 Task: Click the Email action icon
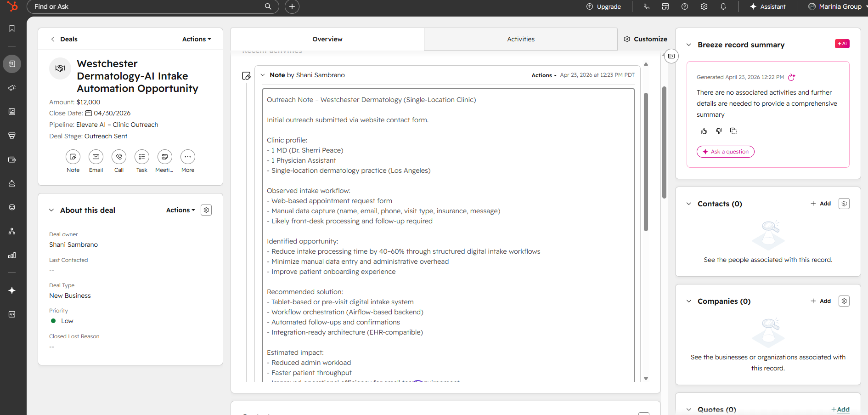96,157
